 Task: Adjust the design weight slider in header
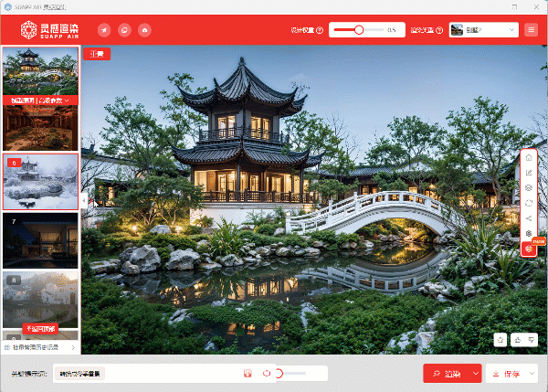[x=358, y=30]
